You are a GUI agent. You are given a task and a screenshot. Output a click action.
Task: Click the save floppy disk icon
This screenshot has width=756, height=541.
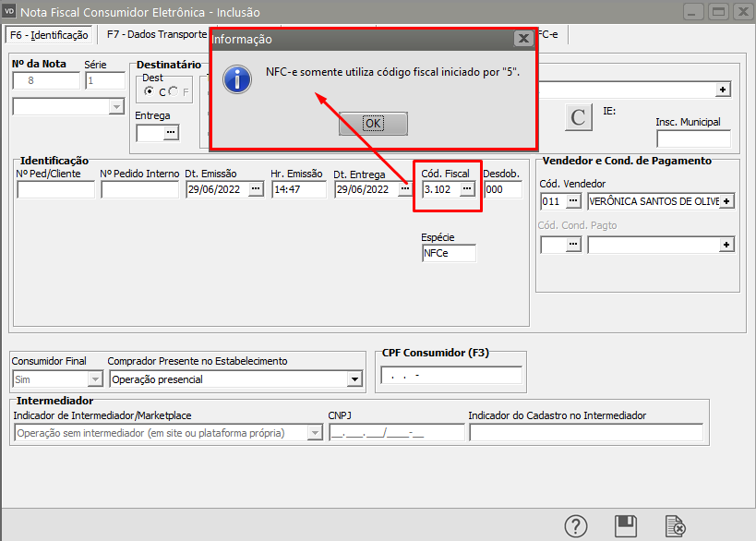(626, 526)
